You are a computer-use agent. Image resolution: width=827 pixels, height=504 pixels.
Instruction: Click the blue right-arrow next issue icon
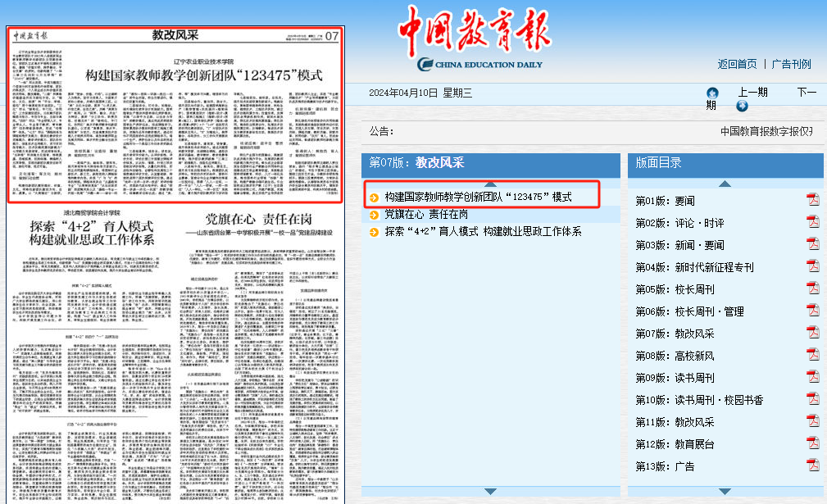742,106
